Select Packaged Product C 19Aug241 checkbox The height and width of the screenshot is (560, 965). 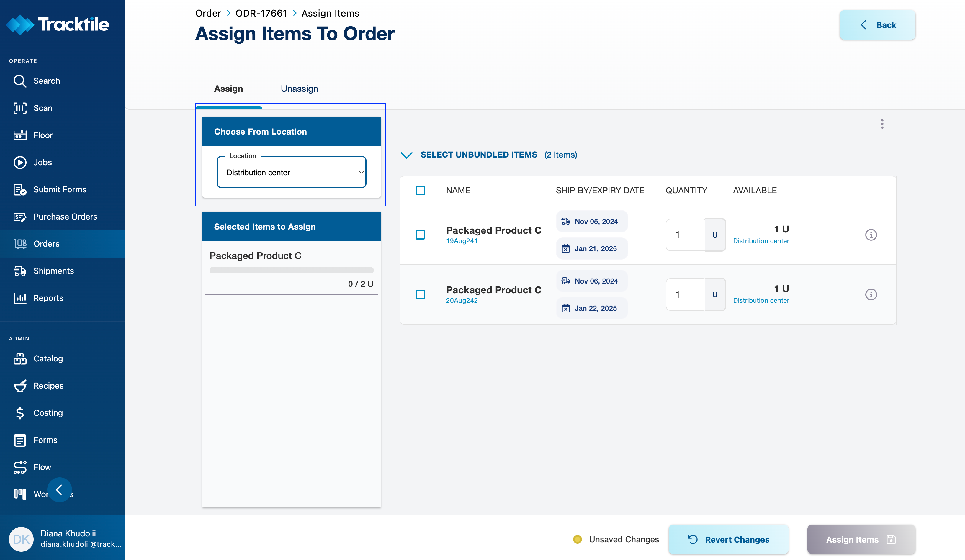[x=420, y=235]
